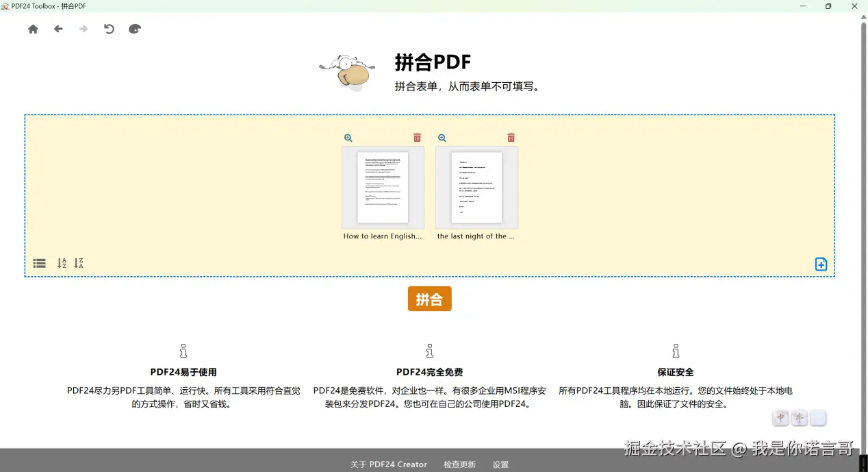The width and height of the screenshot is (868, 472).
Task: Click the 保证安全 heading
Action: point(676,373)
